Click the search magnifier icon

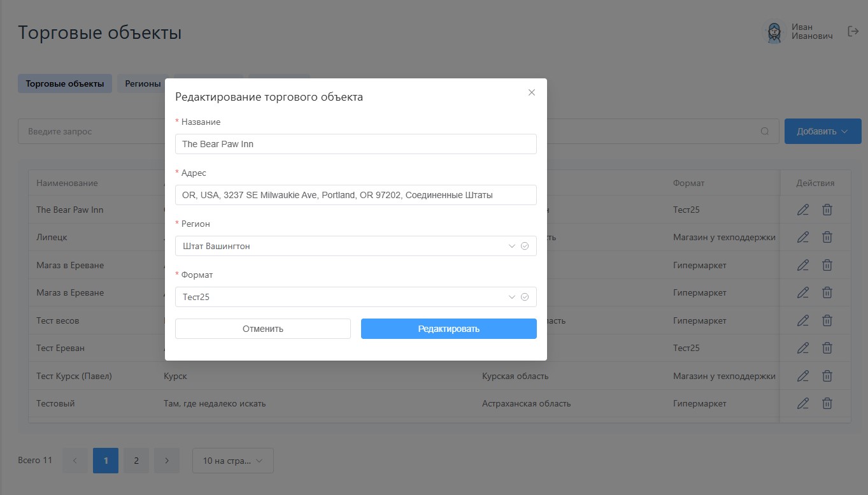[x=765, y=131]
